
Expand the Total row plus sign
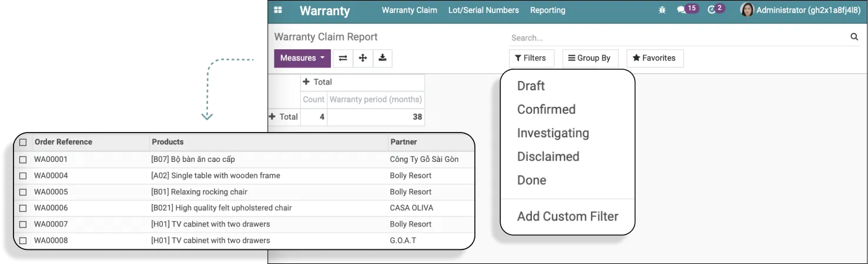point(272,117)
